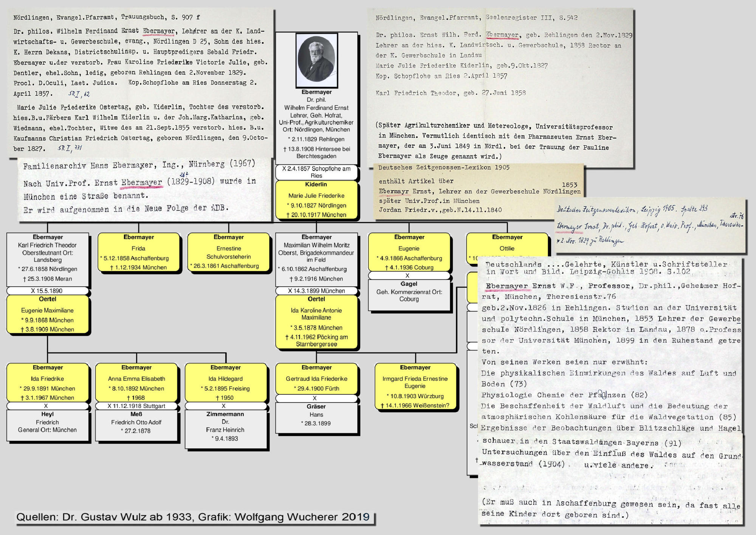The width and height of the screenshot is (756, 535).
Task: Select the Eugenie Ebermayer box born 1866
Action: point(409,252)
